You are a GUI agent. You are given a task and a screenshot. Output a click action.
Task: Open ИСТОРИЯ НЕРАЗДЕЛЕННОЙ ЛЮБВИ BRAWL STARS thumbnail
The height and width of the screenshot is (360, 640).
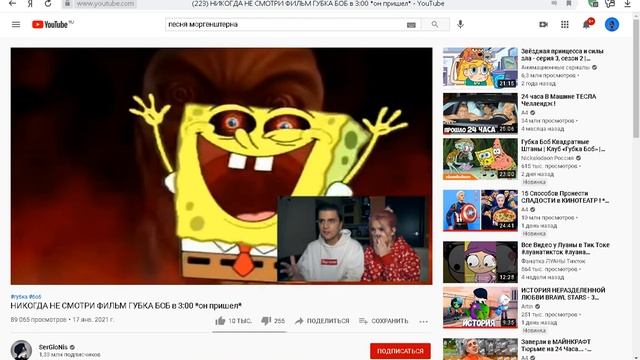[480, 307]
